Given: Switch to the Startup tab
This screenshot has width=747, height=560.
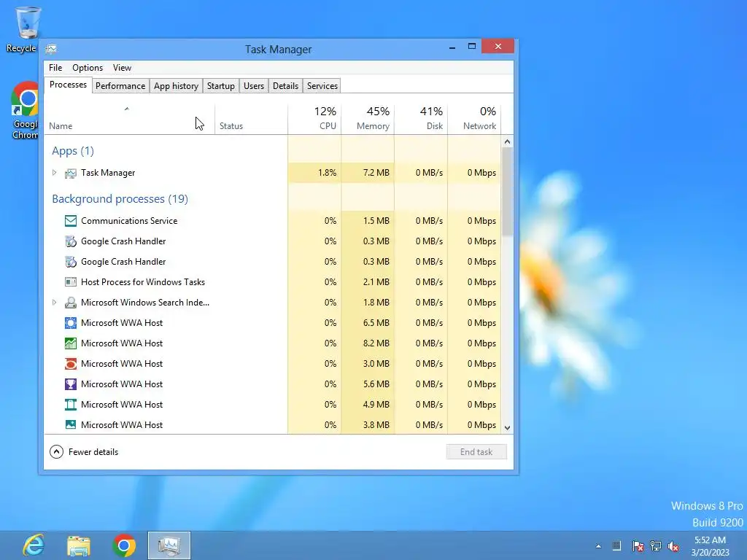Looking at the screenshot, I should (x=220, y=86).
